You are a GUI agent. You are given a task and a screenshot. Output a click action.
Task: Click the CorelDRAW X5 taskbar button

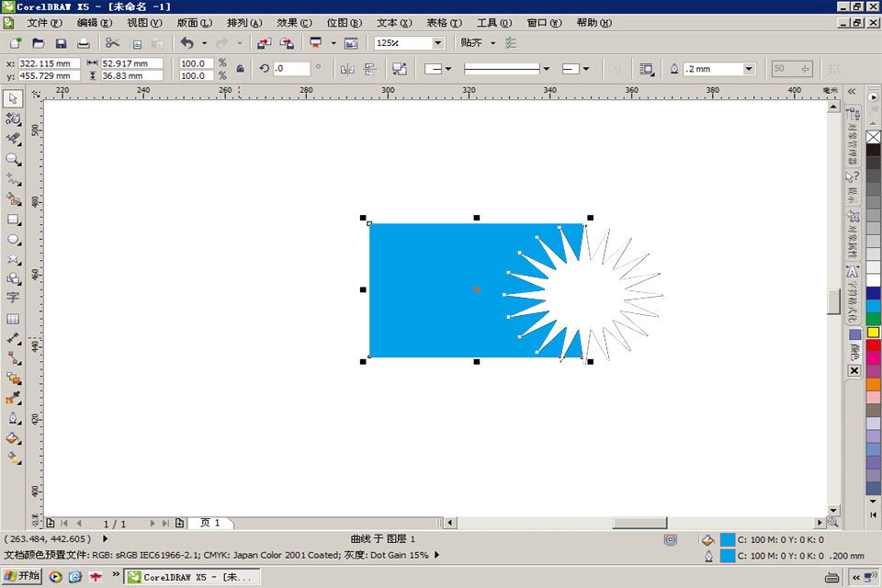pos(193,577)
